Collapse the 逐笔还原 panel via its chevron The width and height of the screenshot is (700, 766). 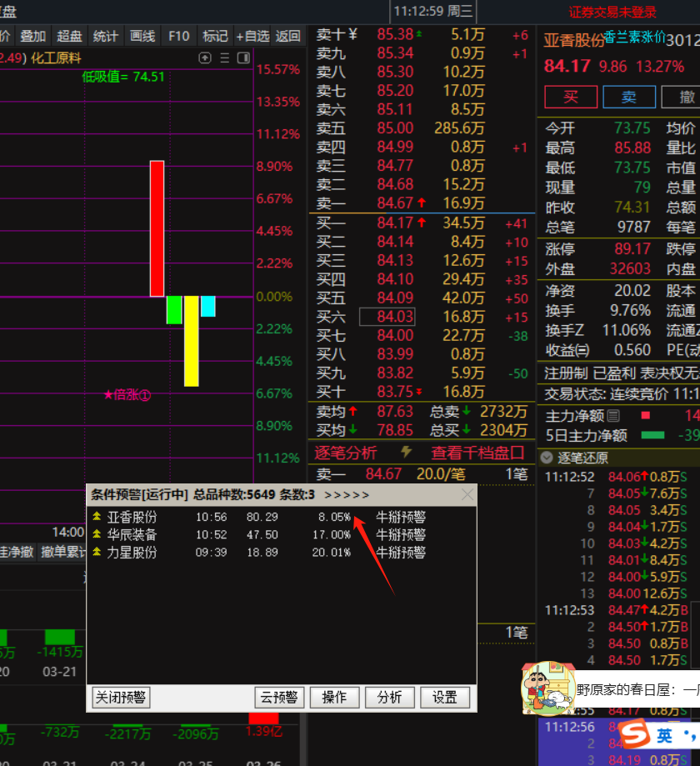[x=547, y=457]
